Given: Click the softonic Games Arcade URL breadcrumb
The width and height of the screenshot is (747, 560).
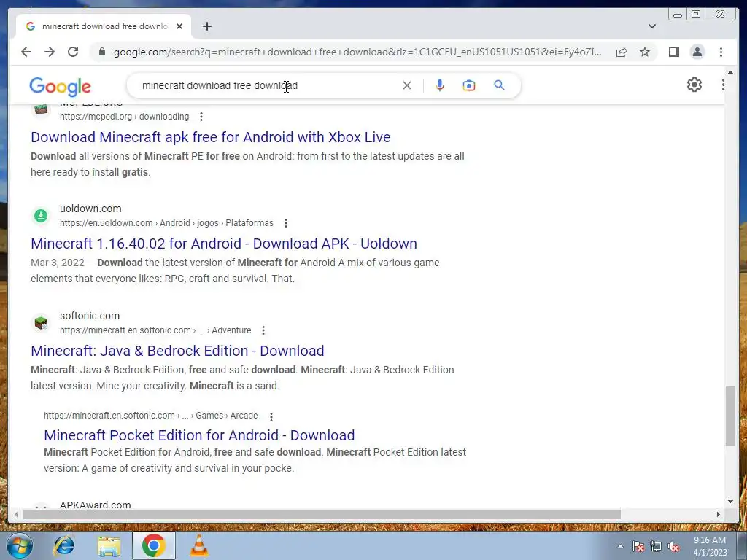Looking at the screenshot, I should (x=150, y=415).
